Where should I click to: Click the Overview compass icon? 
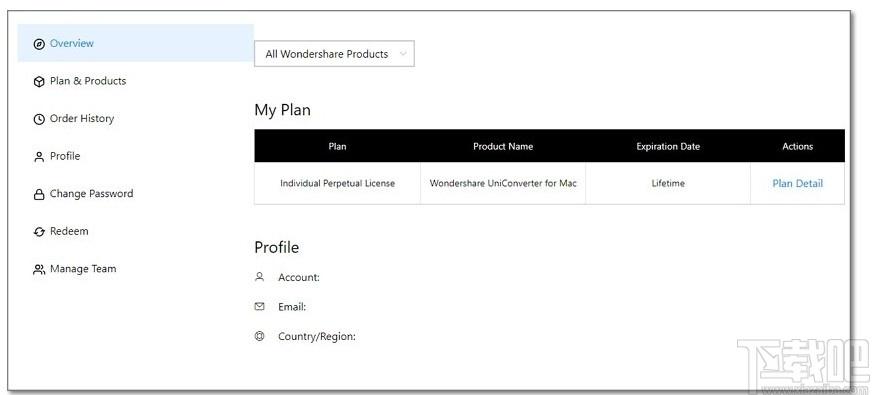39,45
